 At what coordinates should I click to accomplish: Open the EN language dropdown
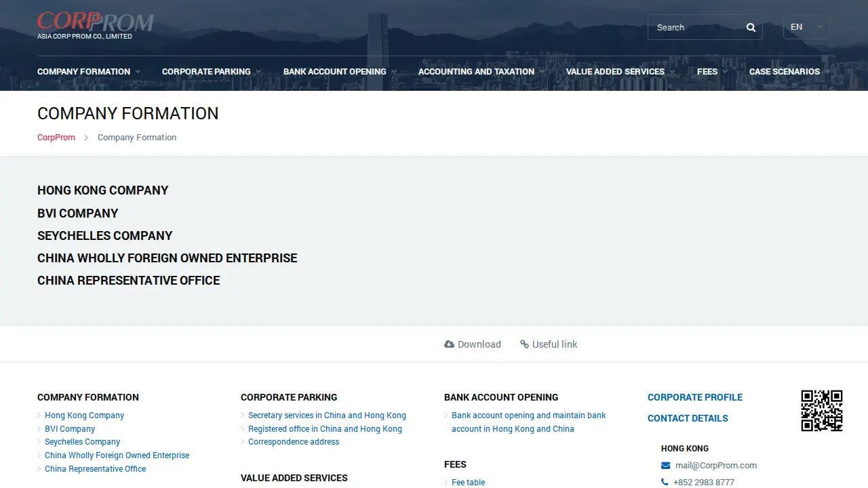(806, 27)
